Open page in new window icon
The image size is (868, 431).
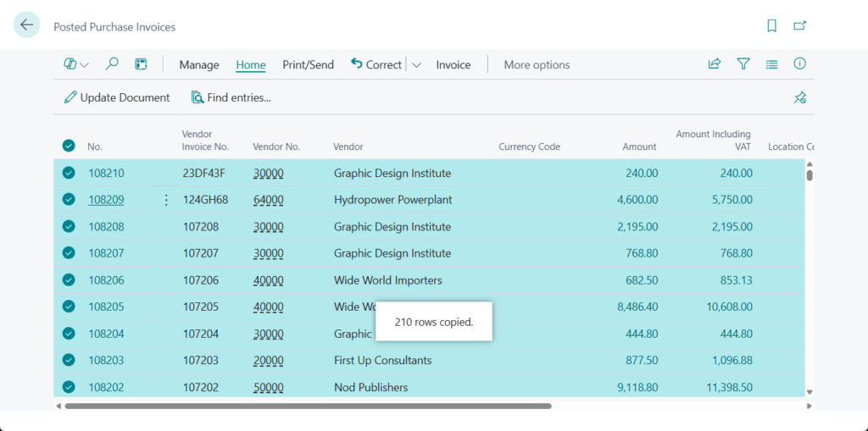[799, 26]
